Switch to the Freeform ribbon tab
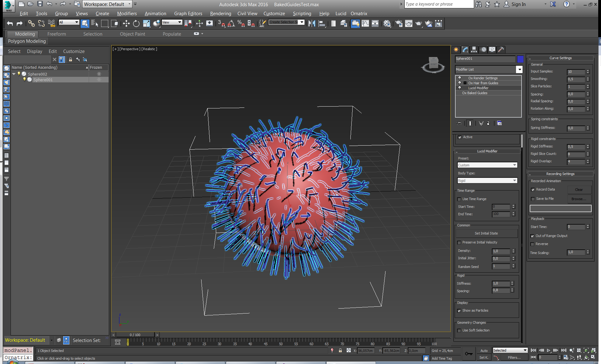This screenshot has height=364, width=601. (x=56, y=34)
